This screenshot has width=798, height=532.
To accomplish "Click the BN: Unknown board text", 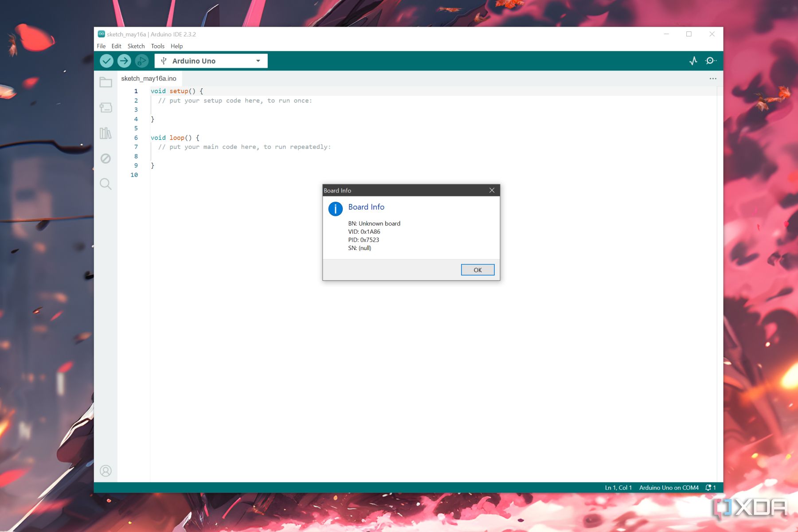I will click(x=374, y=223).
